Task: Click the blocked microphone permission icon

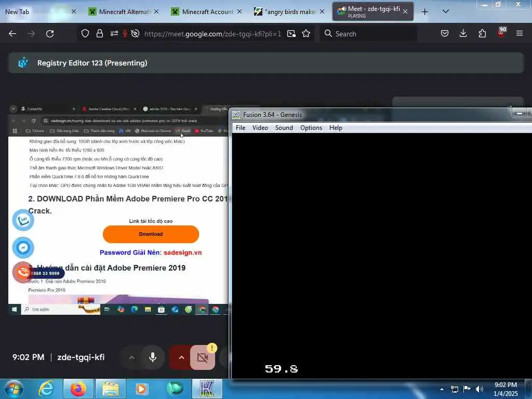Action: pos(125,33)
